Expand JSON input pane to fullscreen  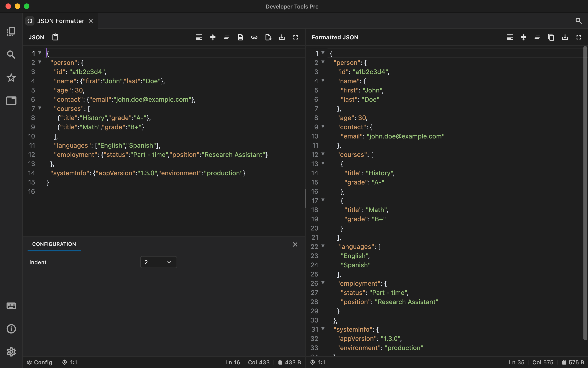295,37
